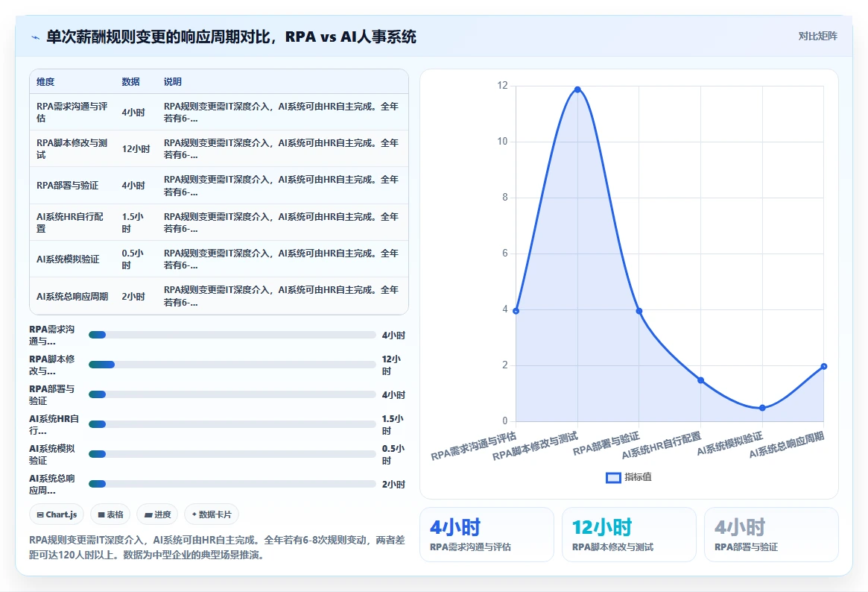This screenshot has height=592, width=868.
Task: Click the 12小时 cell in the table
Action: tap(136, 149)
